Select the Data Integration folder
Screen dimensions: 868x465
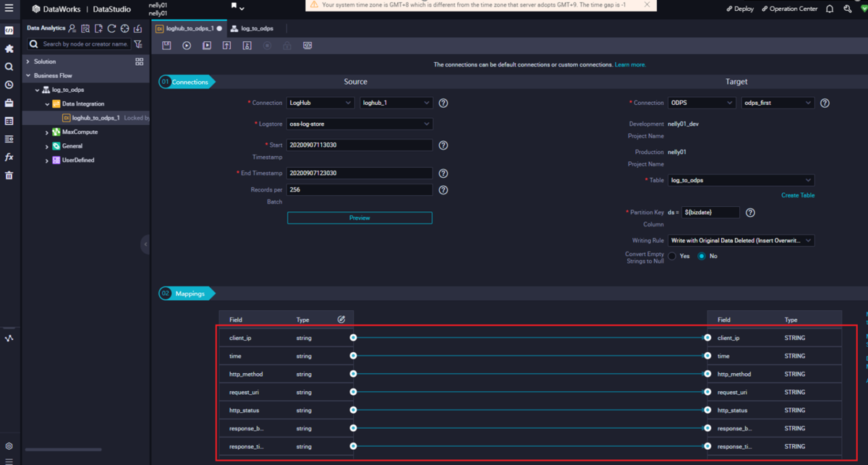(x=83, y=104)
